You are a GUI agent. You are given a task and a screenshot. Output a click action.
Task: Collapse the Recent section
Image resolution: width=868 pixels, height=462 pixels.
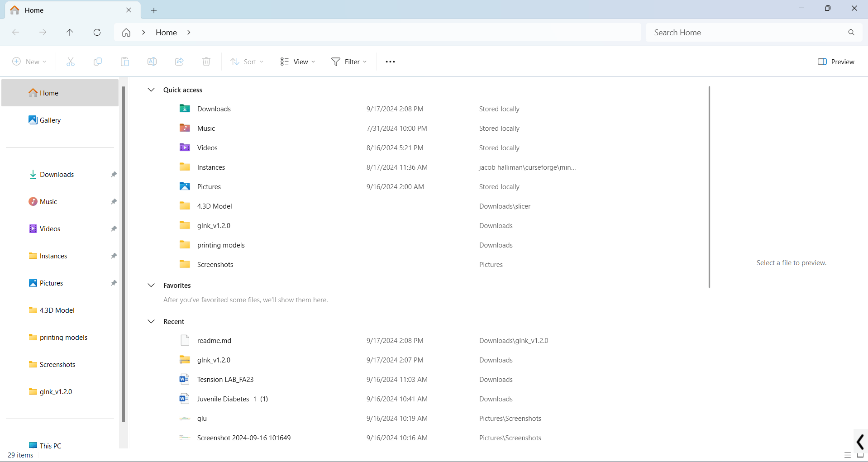151,321
